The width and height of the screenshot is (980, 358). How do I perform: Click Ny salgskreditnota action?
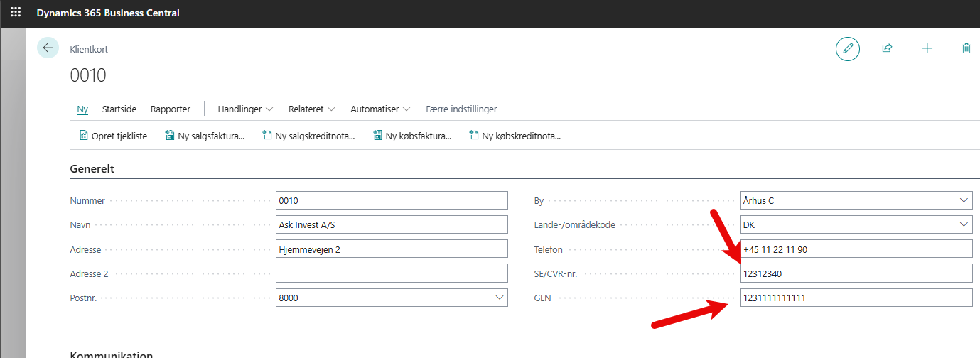[x=308, y=136]
